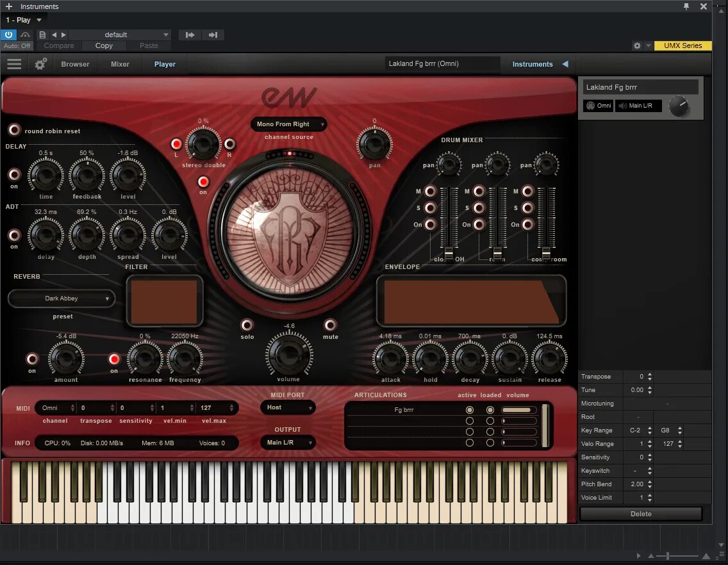
Task: Click the filter resonance knob
Action: [x=145, y=358]
